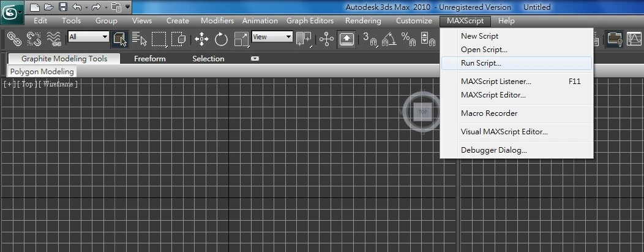Open the Curve Editor icon at toolbar right
This screenshot has width=644, height=252.
[x=635, y=39]
